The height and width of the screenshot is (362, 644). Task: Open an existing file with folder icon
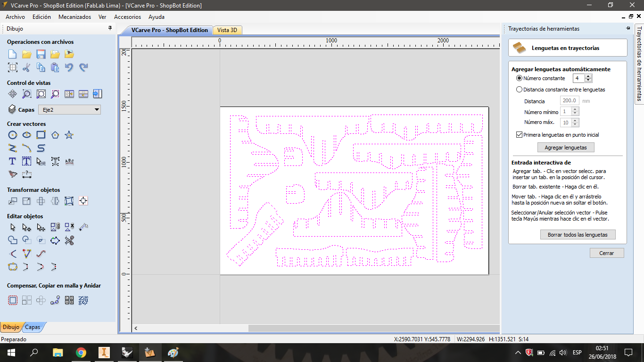(27, 54)
